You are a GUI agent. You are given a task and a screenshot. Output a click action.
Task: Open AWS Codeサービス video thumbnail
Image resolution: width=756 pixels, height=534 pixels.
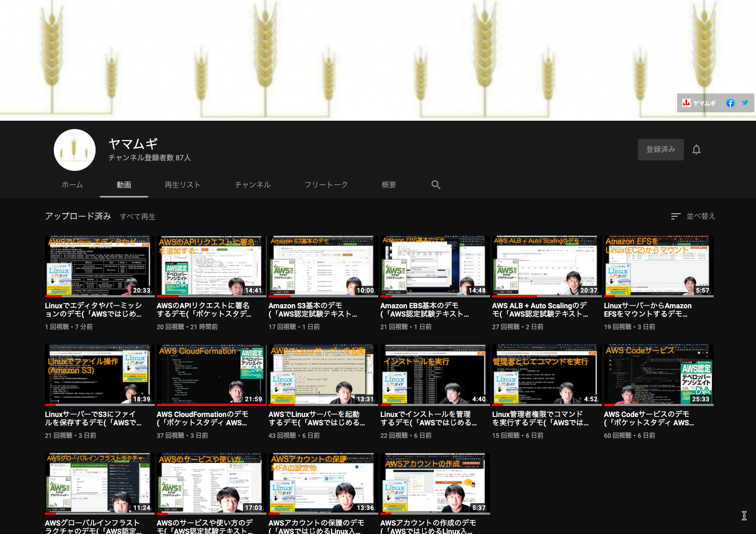(658, 375)
